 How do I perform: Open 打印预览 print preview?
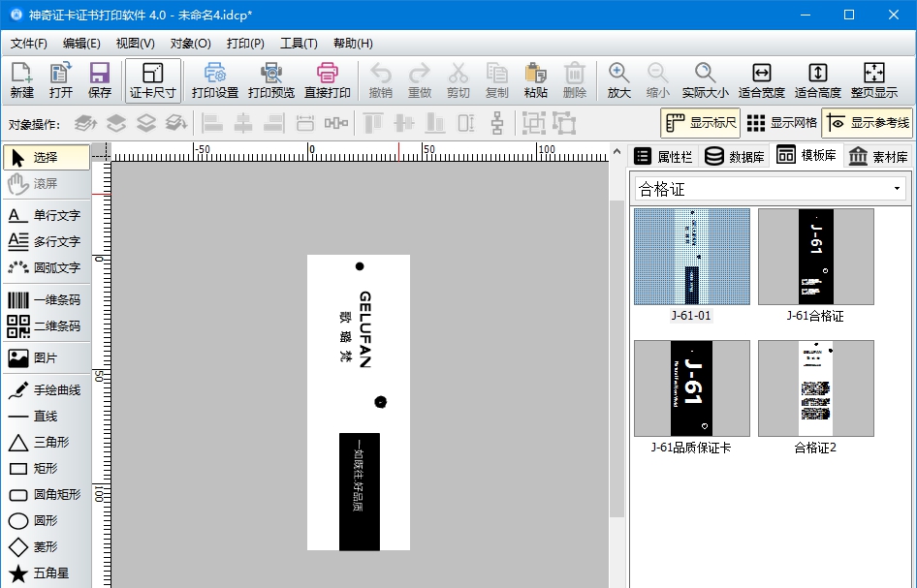[270, 79]
